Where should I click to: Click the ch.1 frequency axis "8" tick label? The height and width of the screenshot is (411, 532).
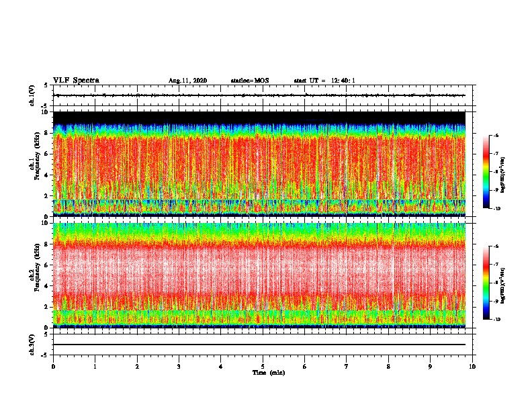46,133
